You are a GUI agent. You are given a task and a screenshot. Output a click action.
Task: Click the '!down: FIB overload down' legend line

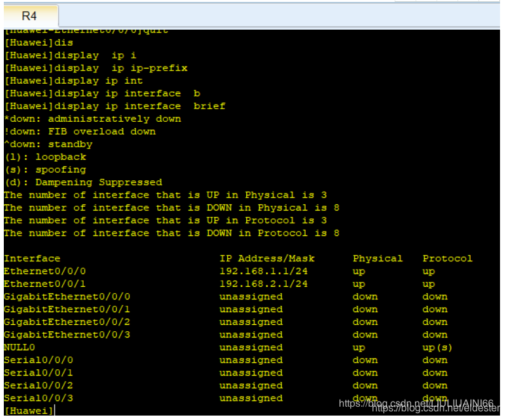[80, 131]
